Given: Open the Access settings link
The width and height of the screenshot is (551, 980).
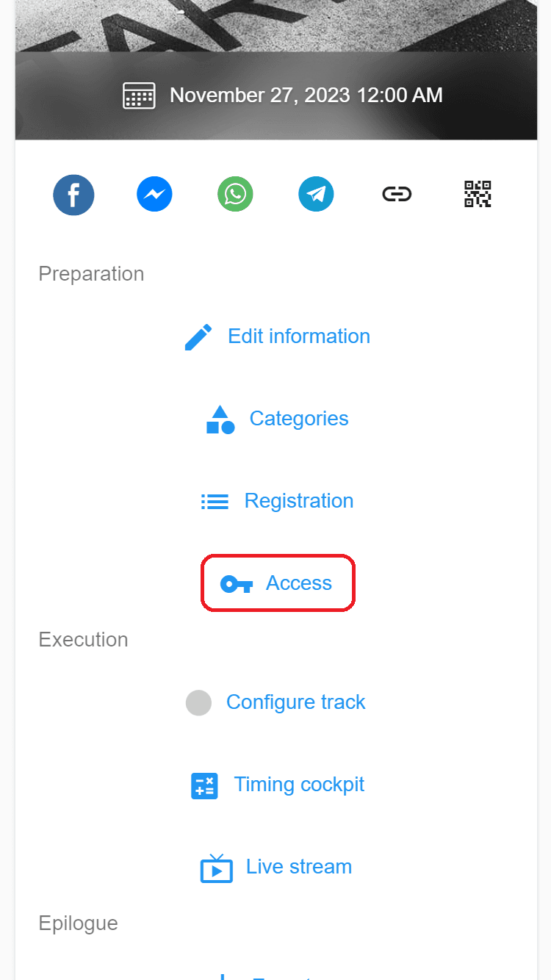Looking at the screenshot, I should (299, 583).
